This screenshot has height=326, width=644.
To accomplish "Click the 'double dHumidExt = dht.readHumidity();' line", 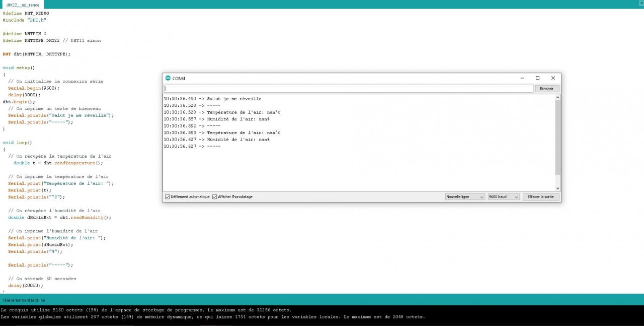I will click(59, 218).
